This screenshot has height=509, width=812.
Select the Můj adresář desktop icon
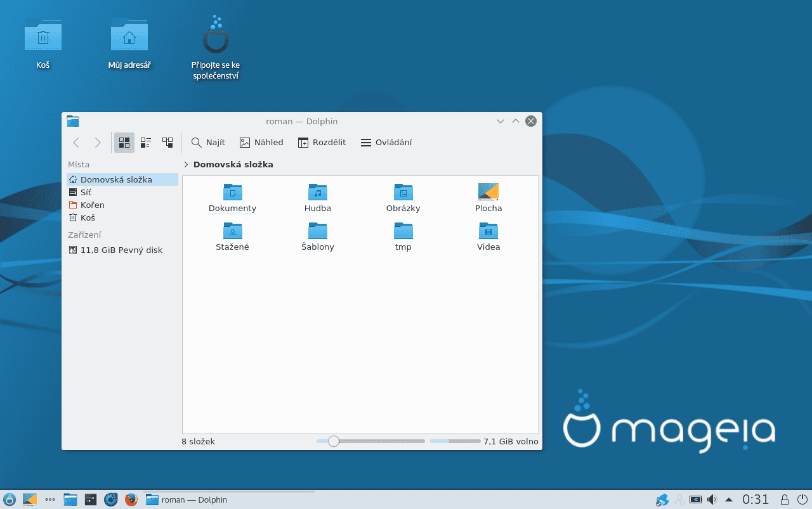129,35
